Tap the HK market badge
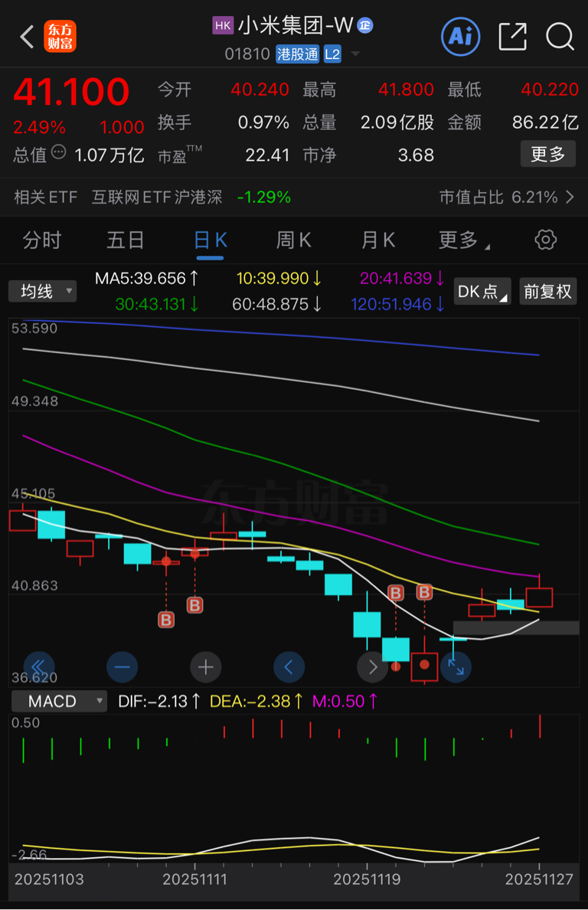This screenshot has height=910, width=588. 223,25
